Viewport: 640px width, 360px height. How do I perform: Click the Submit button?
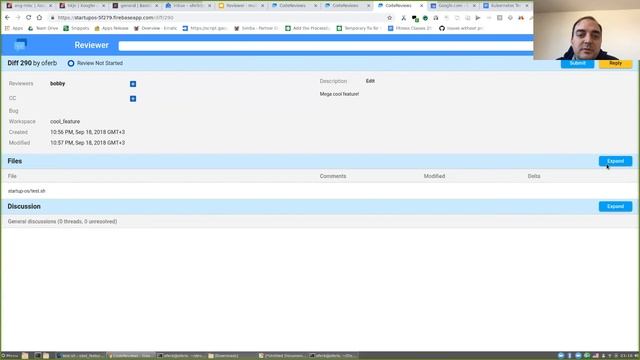pyautogui.click(x=577, y=63)
